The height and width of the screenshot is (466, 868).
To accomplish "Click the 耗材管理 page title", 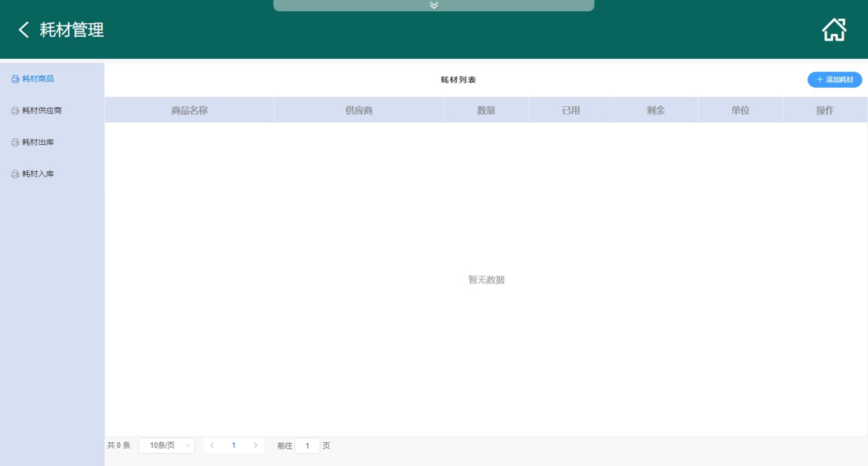I will coord(72,30).
